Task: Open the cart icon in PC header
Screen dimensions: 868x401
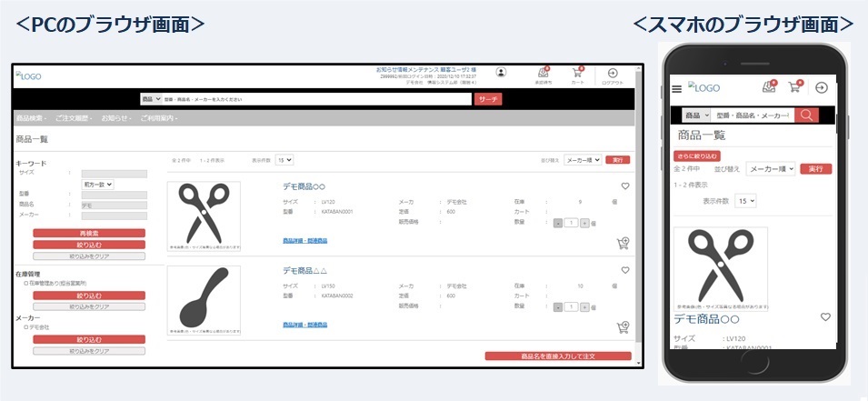Action: 576,74
